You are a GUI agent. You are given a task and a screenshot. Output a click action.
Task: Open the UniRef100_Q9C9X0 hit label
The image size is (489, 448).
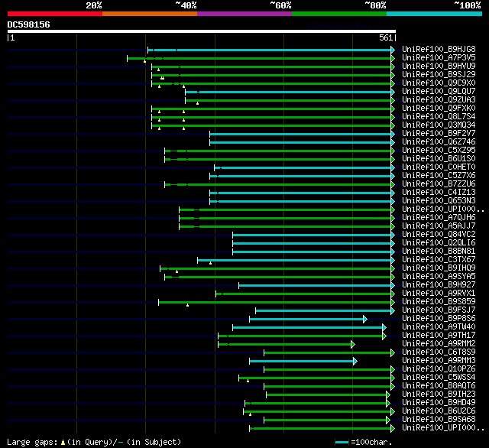439,83
